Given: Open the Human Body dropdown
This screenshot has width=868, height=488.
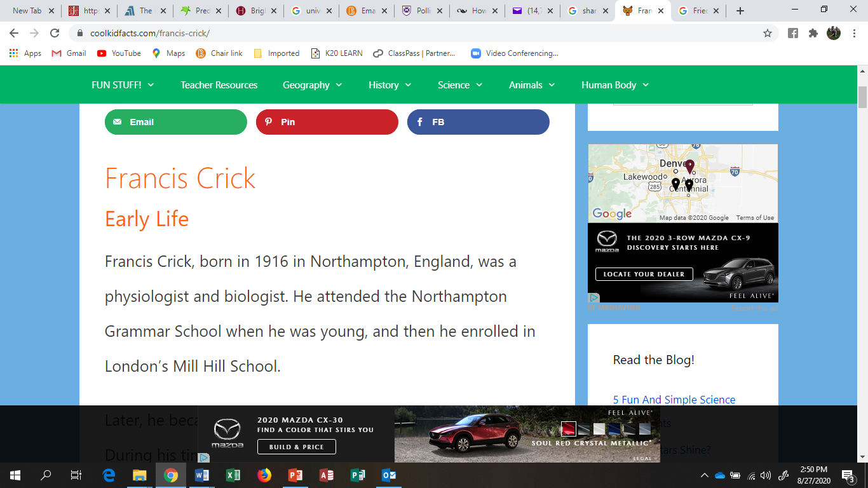Looking at the screenshot, I should (x=614, y=85).
